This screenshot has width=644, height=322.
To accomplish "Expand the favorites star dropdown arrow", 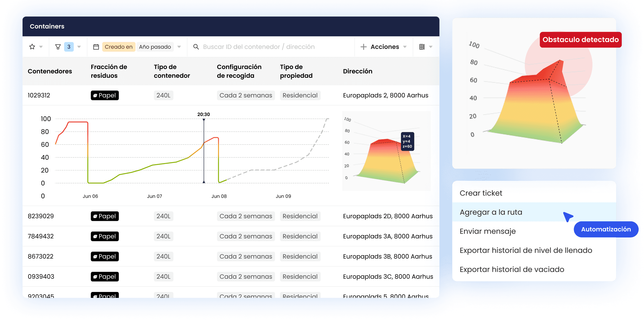I will (41, 47).
